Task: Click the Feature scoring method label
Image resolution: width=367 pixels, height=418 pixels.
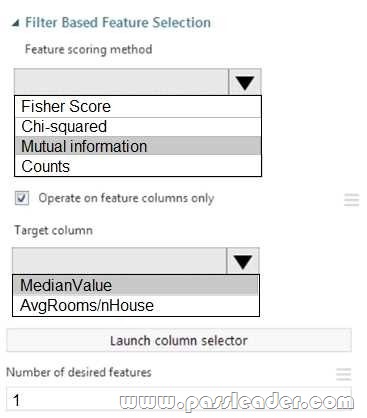Action: tap(89, 50)
